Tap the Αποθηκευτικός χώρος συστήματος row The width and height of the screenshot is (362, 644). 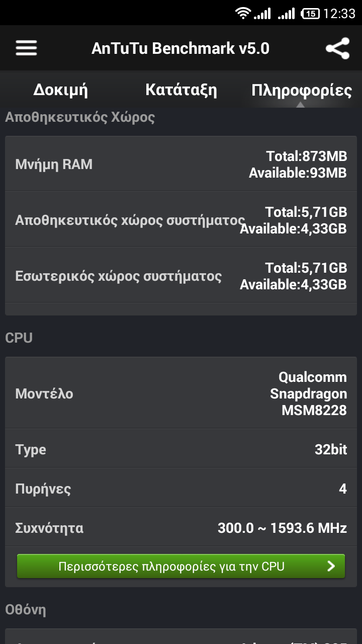[181, 220]
